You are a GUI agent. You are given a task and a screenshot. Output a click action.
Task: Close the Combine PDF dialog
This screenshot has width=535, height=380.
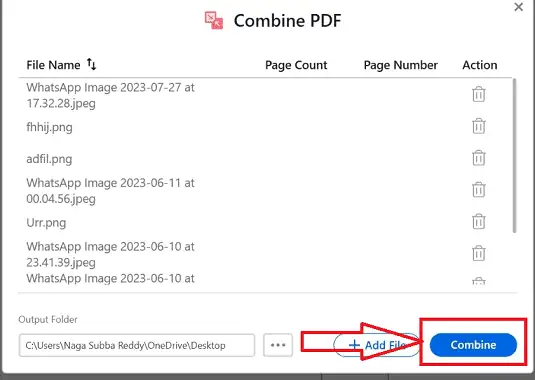point(519,7)
